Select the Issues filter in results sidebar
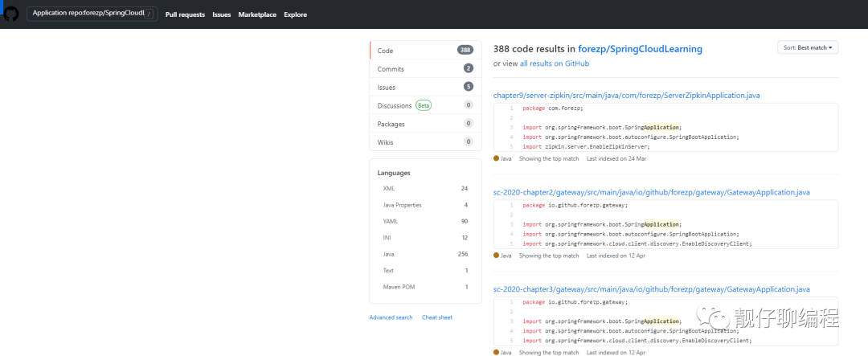868x356 pixels. tap(425, 87)
